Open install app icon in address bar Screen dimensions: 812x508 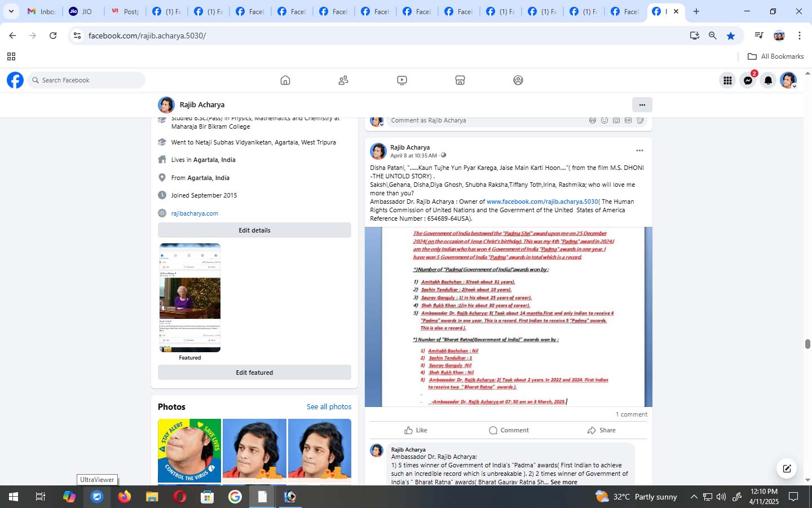(695, 36)
